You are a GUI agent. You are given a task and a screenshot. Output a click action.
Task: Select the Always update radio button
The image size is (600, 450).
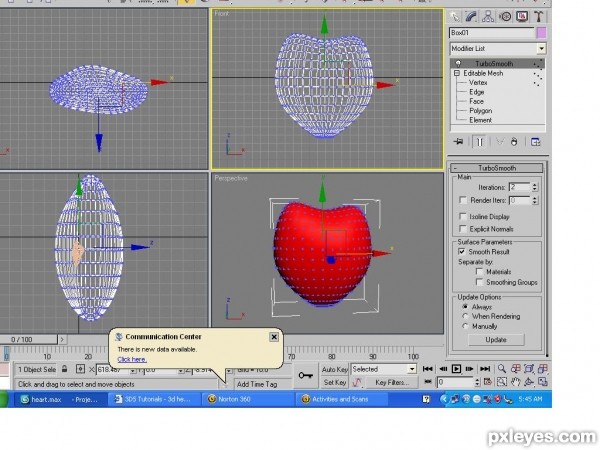point(465,307)
